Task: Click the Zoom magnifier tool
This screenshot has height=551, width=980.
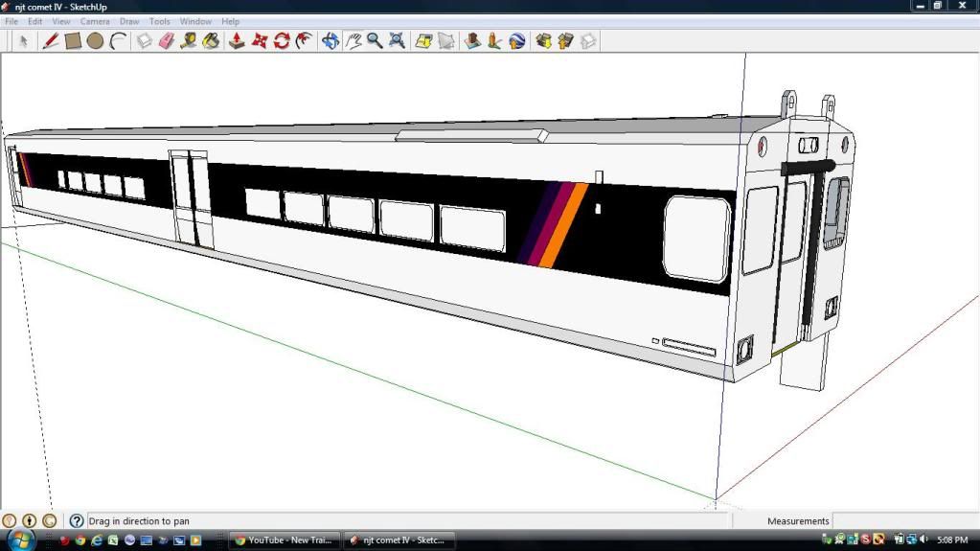Action: [x=375, y=41]
